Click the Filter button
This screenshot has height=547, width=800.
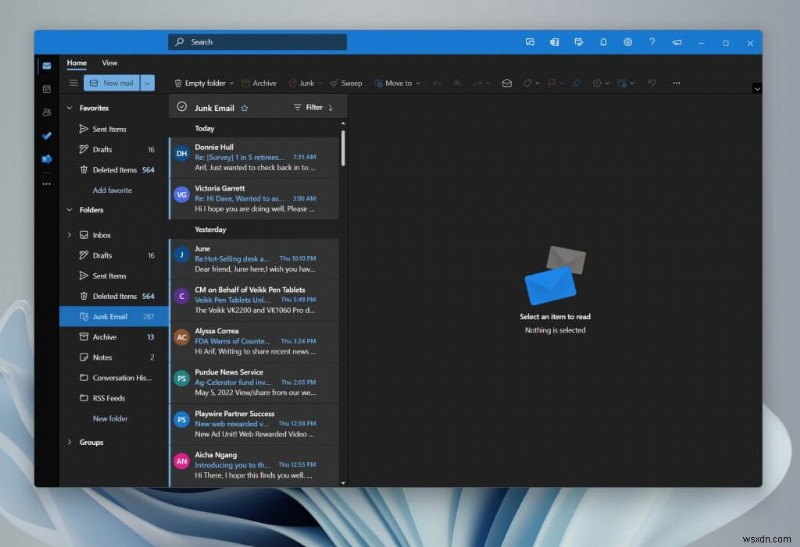pos(308,107)
